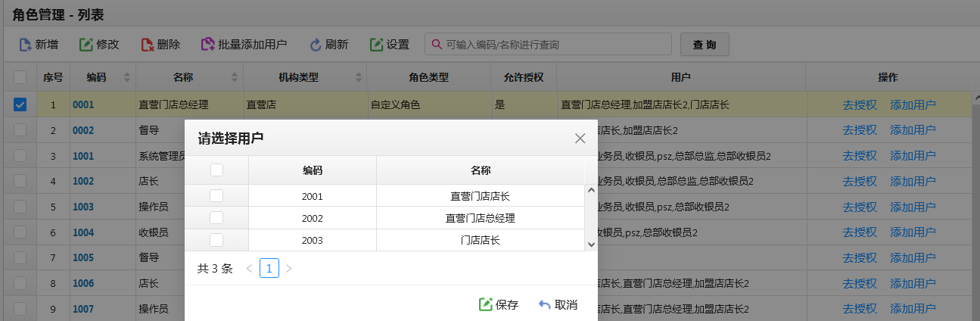Check the checkbox for role 1006

(20, 282)
